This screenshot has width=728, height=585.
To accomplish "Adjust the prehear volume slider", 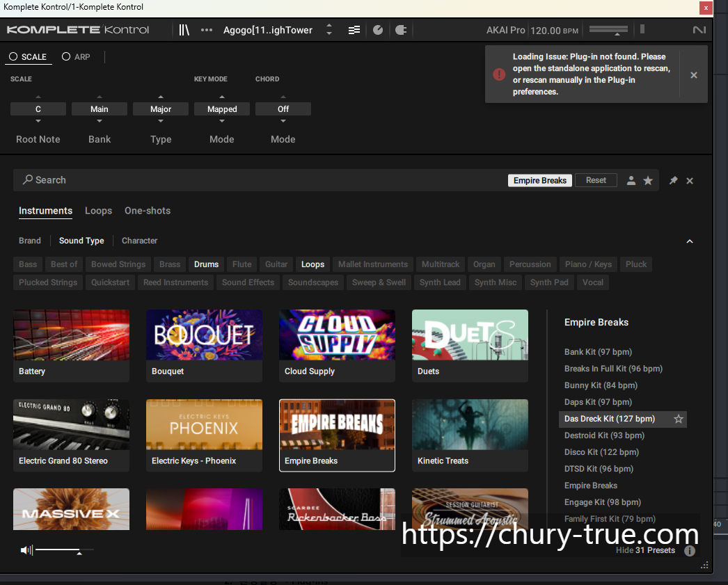I will (x=64, y=550).
